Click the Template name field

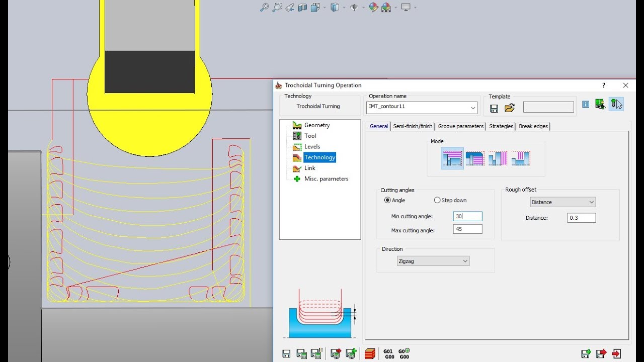tap(548, 107)
